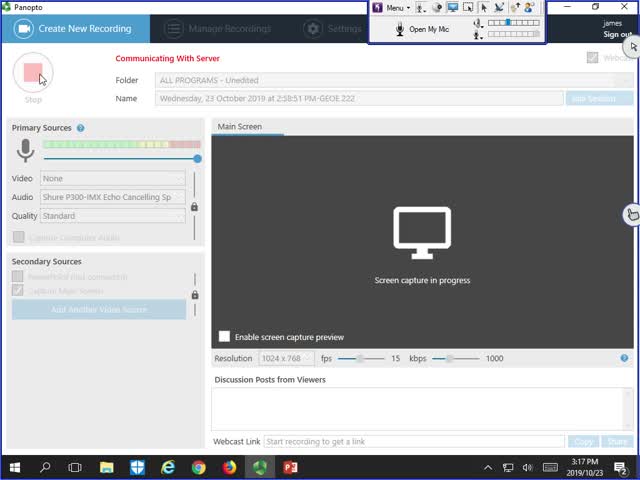Open the Resolution dropdown
Image resolution: width=640 pixels, height=480 pixels.
pos(287,358)
